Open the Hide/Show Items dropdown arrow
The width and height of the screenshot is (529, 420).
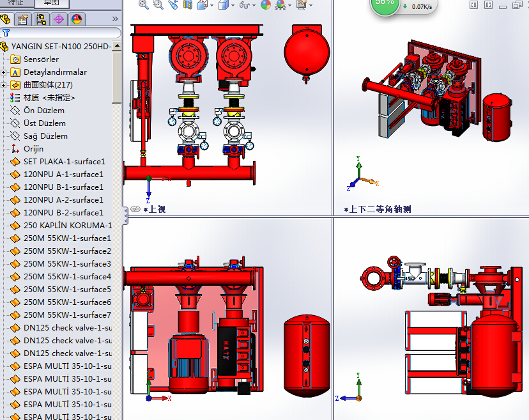254,5
